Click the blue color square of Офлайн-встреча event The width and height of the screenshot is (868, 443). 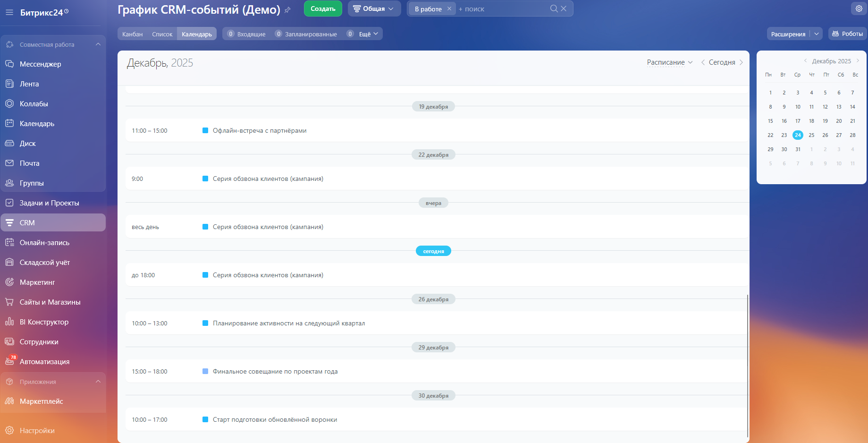coord(205,130)
